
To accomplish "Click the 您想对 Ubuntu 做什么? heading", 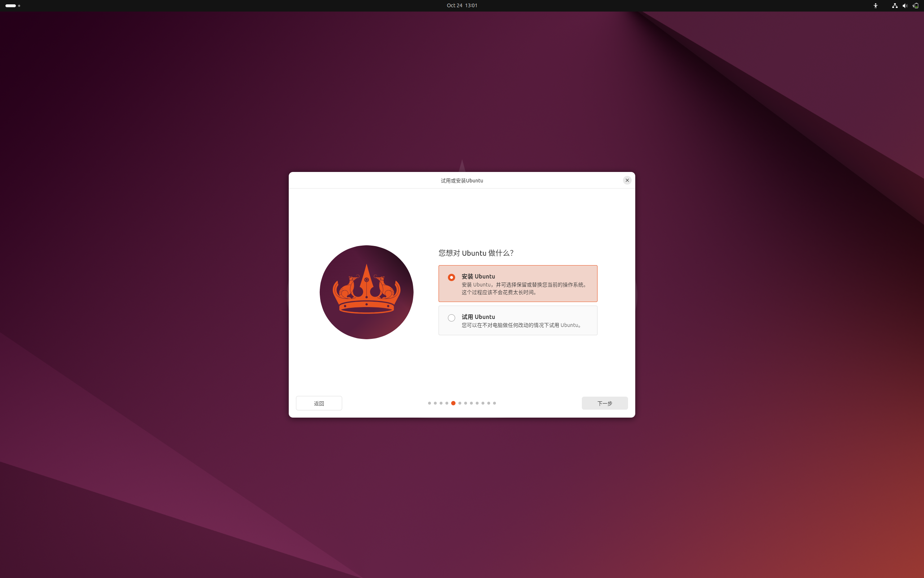I will [476, 253].
